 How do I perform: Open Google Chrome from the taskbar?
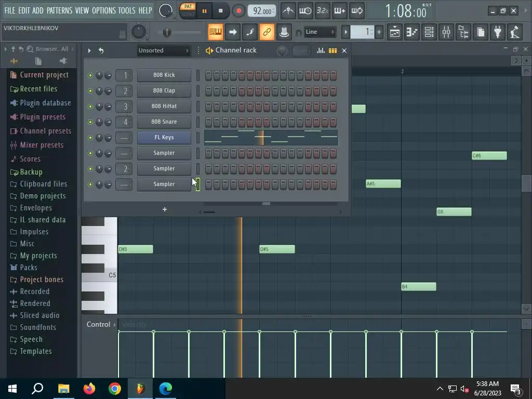click(x=115, y=389)
